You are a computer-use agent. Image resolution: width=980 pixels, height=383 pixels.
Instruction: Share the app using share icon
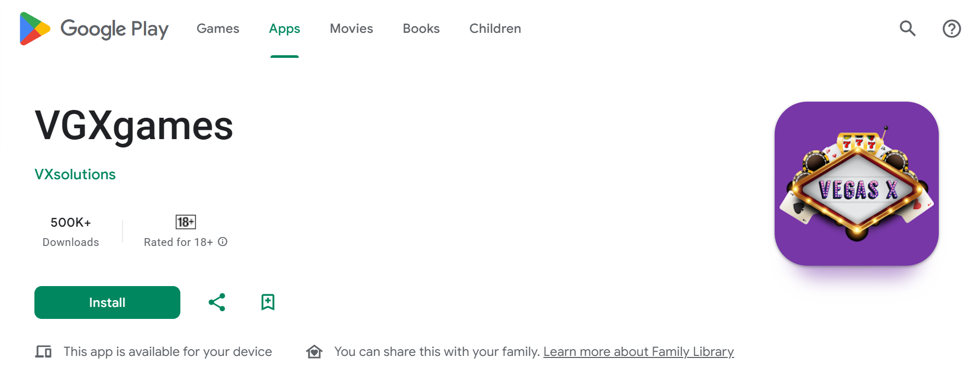(217, 302)
